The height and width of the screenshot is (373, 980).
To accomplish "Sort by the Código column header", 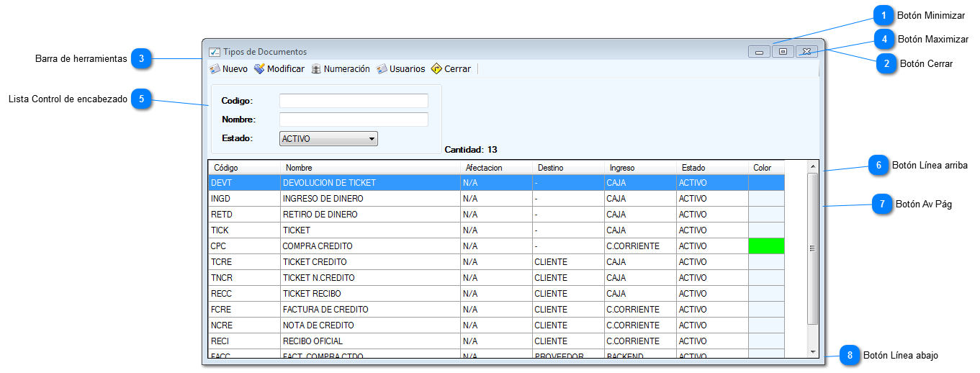I will tap(244, 168).
